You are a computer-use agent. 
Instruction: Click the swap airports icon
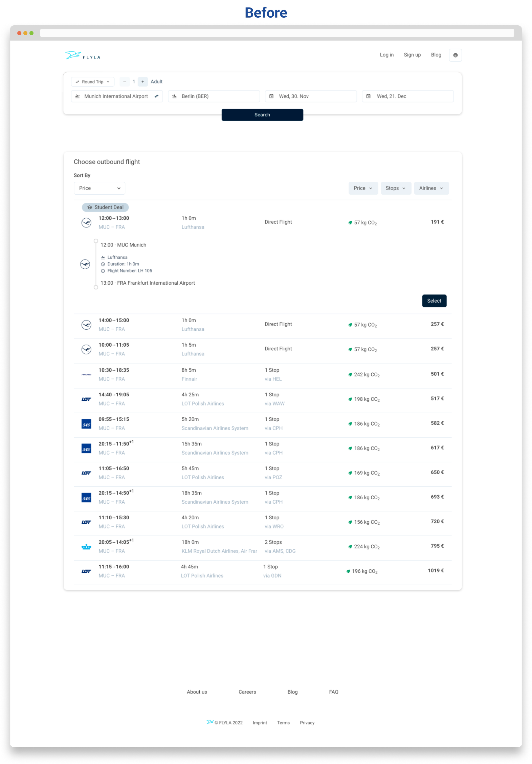tap(156, 96)
